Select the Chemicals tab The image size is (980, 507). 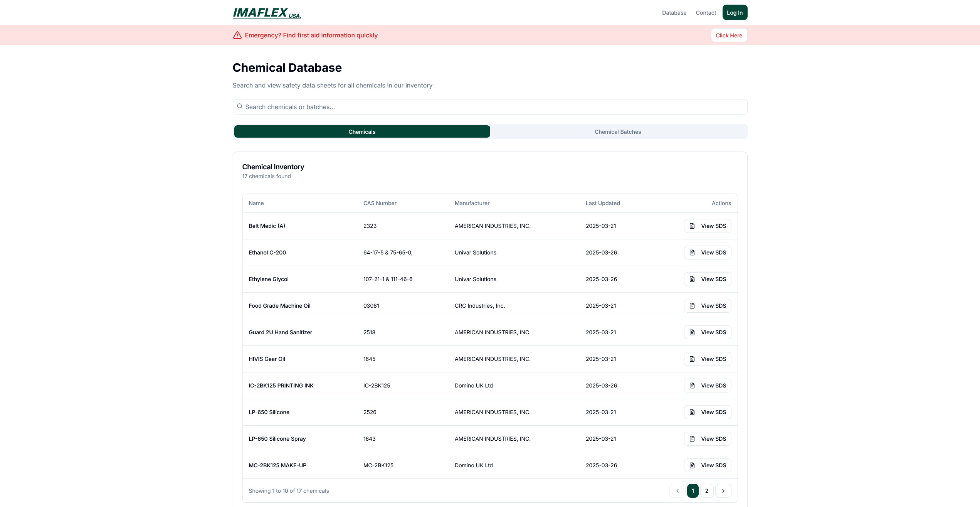(x=361, y=131)
